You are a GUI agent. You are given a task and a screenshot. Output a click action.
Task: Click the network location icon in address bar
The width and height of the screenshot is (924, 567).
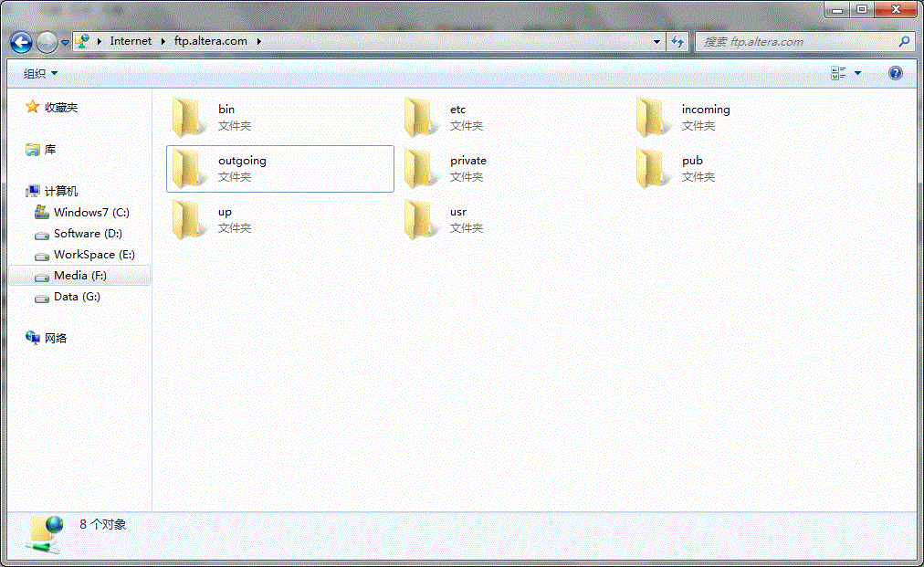pos(82,41)
